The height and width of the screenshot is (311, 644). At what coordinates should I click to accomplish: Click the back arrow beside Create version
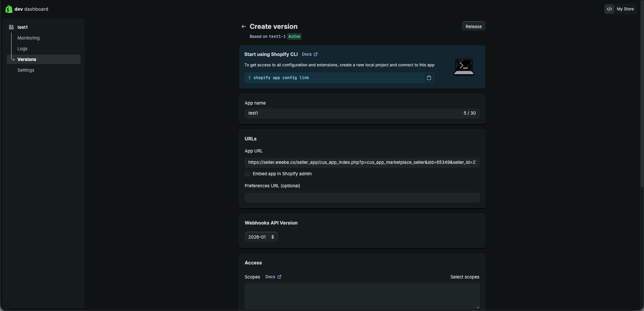[244, 26]
